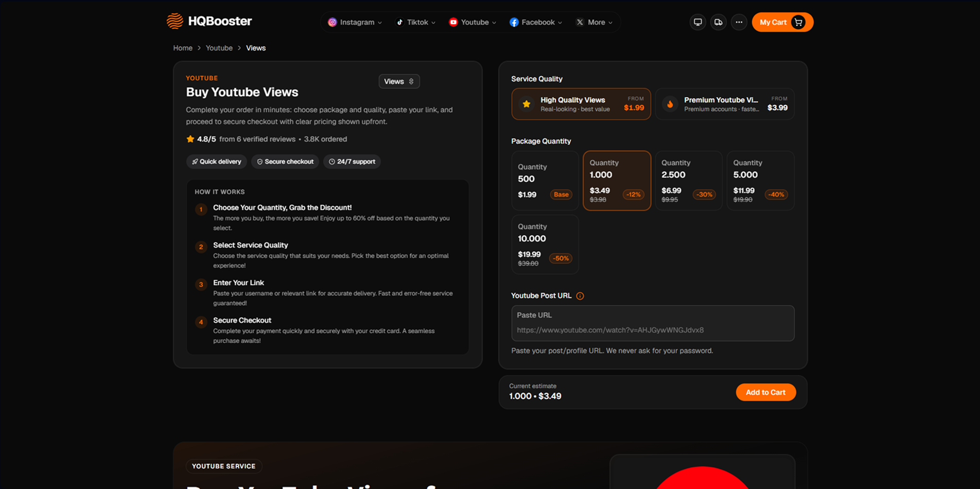The height and width of the screenshot is (489, 980).
Task: Click the Instagram icon in navigation
Action: pyautogui.click(x=332, y=22)
